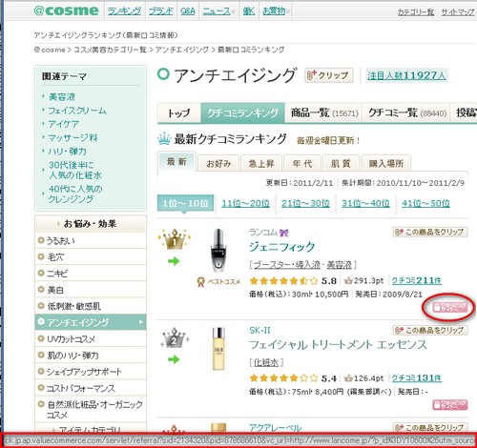This screenshot has width=477, height=448.
Task: Select the 肌質 ranking sub-tab
Action: point(341,164)
